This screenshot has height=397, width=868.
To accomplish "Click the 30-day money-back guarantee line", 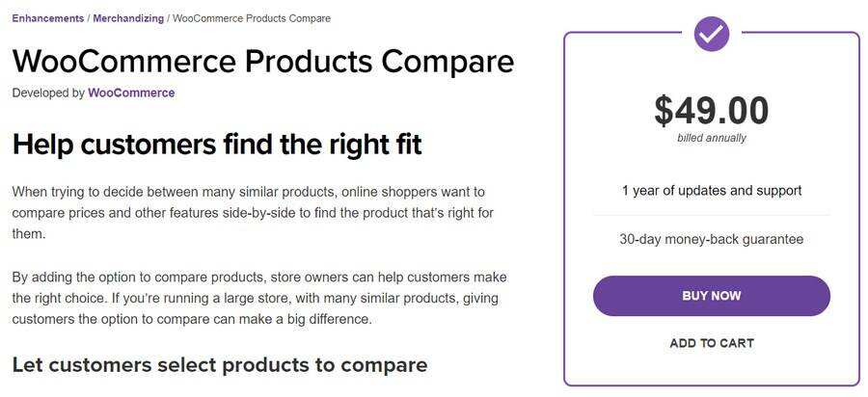I will click(x=712, y=239).
